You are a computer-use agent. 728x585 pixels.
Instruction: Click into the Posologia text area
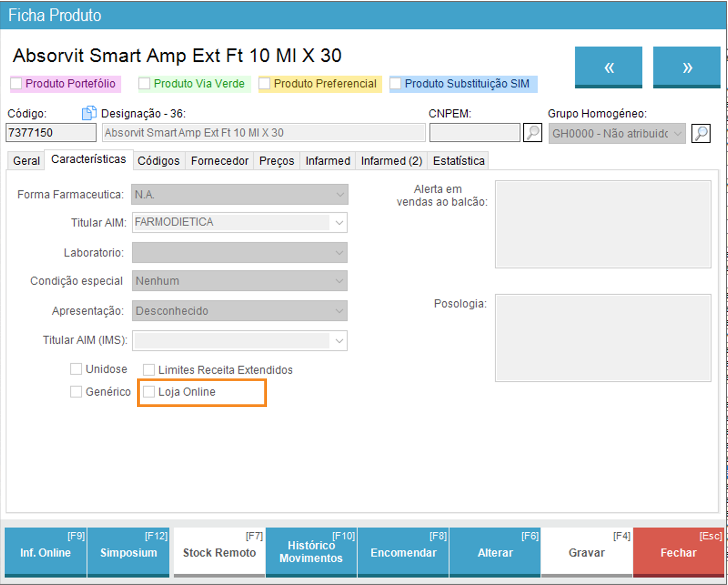603,338
